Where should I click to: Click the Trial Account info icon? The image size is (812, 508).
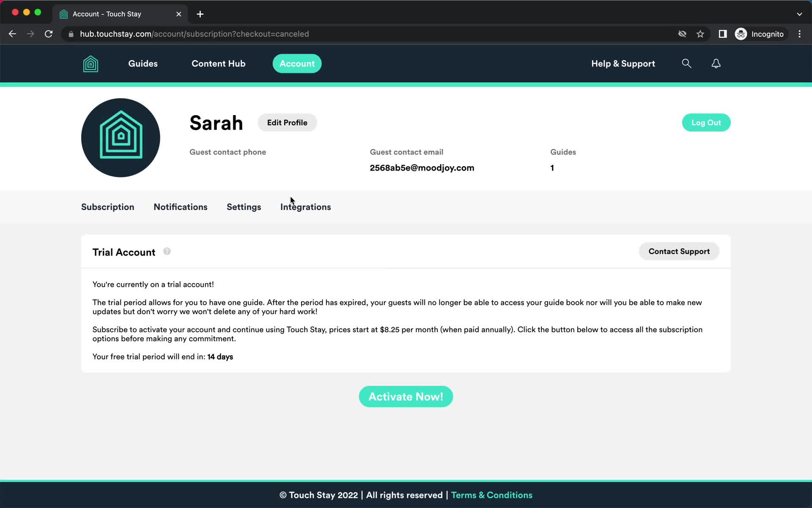167,251
